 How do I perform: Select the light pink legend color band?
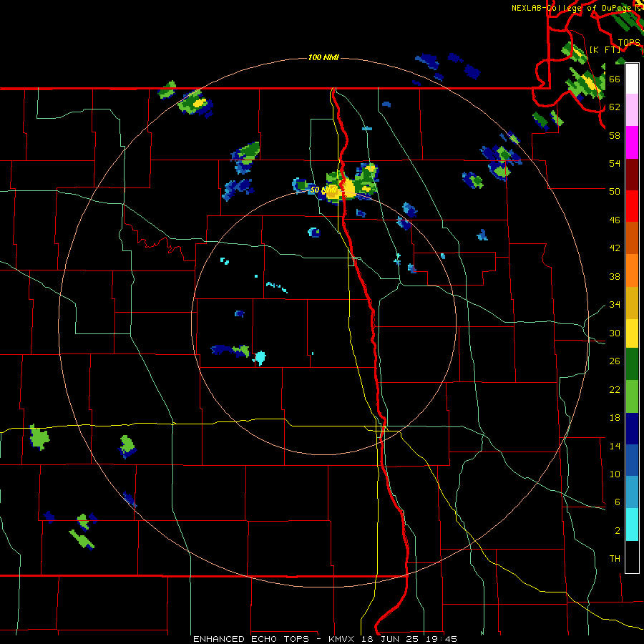(632, 110)
